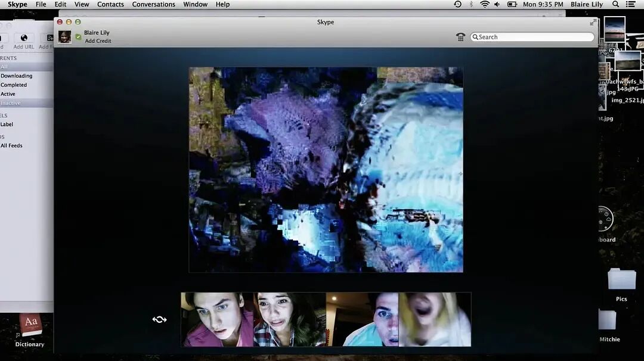
Task: Click the round clock widget icon on desktop
Action: 605,219
